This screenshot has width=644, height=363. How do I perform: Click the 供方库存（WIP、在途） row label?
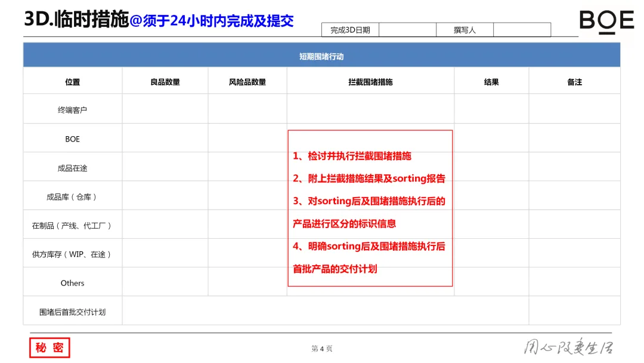[x=72, y=254]
